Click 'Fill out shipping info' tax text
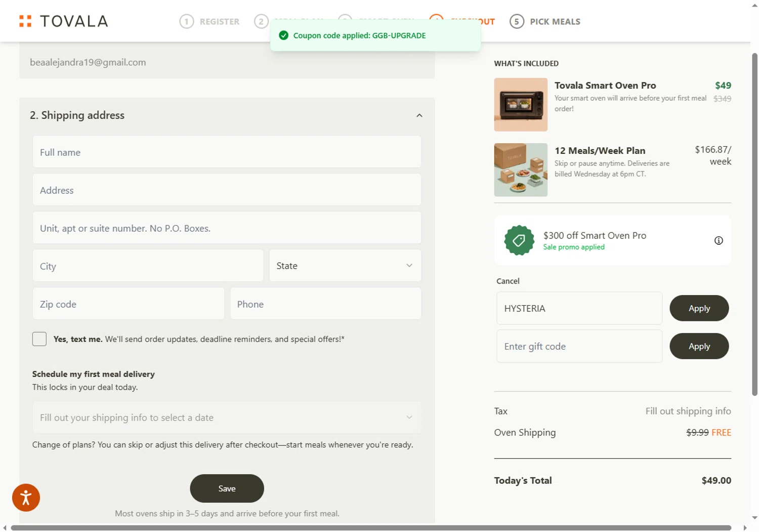This screenshot has height=532, width=759. [x=688, y=411]
